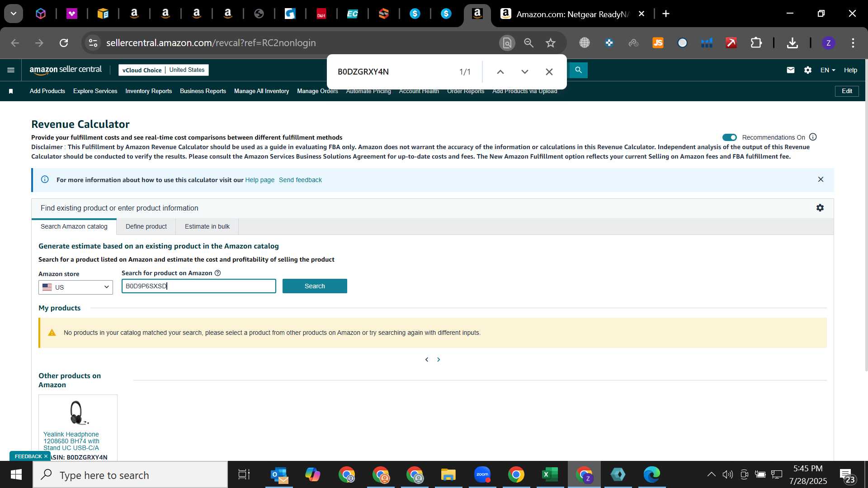Open the Help link in header
Screen dimensions: 868x488
[850, 70]
